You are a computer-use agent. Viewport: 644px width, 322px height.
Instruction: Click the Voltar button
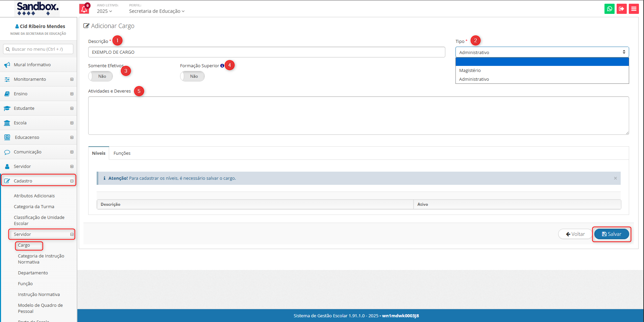(575, 234)
